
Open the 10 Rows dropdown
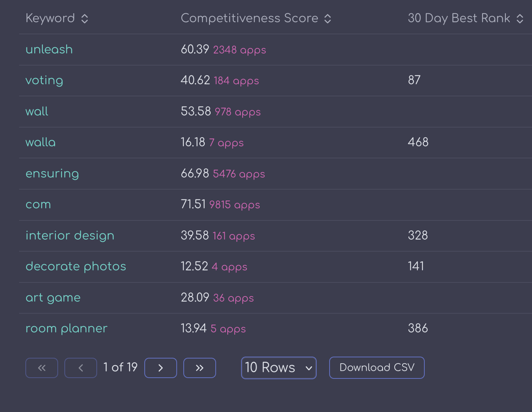[278, 368]
